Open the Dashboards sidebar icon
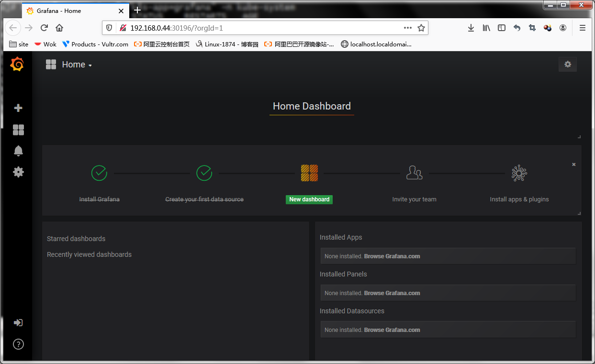Viewport: 595px width, 364px height. (x=18, y=130)
